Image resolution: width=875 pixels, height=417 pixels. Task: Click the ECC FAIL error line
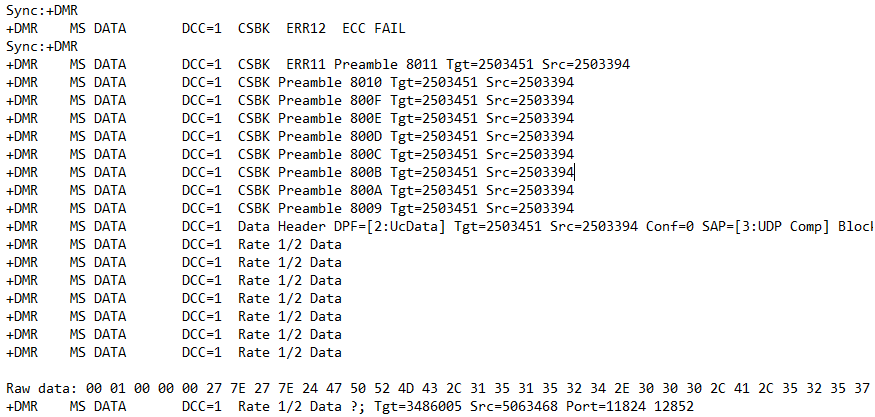[x=206, y=28]
